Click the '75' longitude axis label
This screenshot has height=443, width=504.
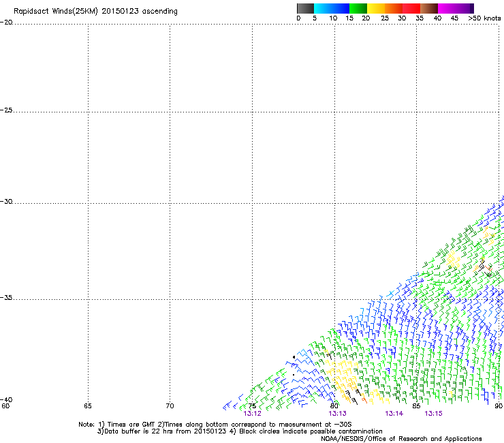click(x=252, y=406)
